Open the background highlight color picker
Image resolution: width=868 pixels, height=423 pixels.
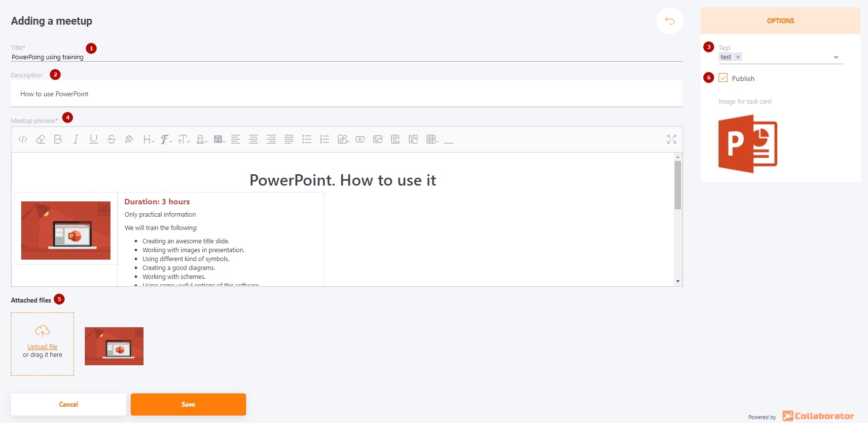tap(219, 140)
